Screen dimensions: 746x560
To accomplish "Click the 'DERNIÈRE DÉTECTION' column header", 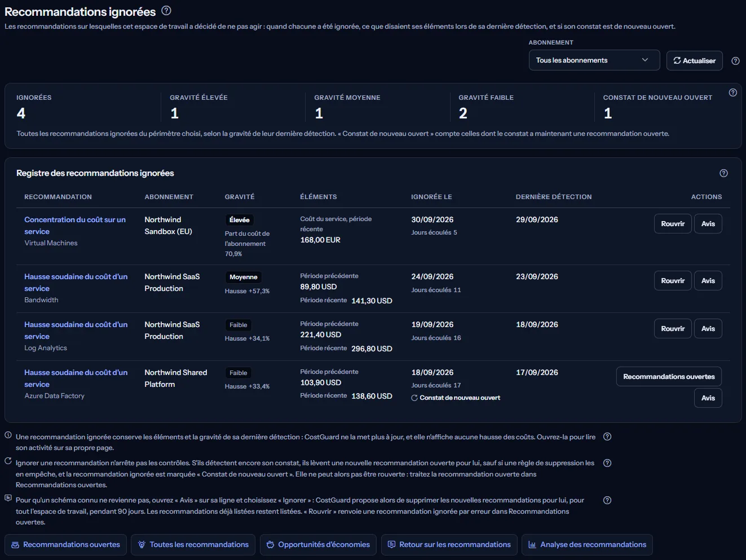I will pyautogui.click(x=554, y=197).
